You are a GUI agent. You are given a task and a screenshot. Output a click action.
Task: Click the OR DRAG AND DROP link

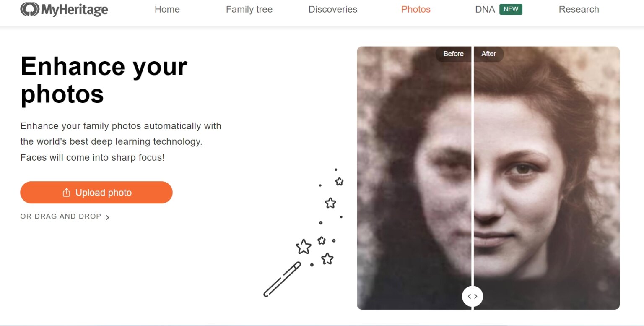tap(60, 216)
